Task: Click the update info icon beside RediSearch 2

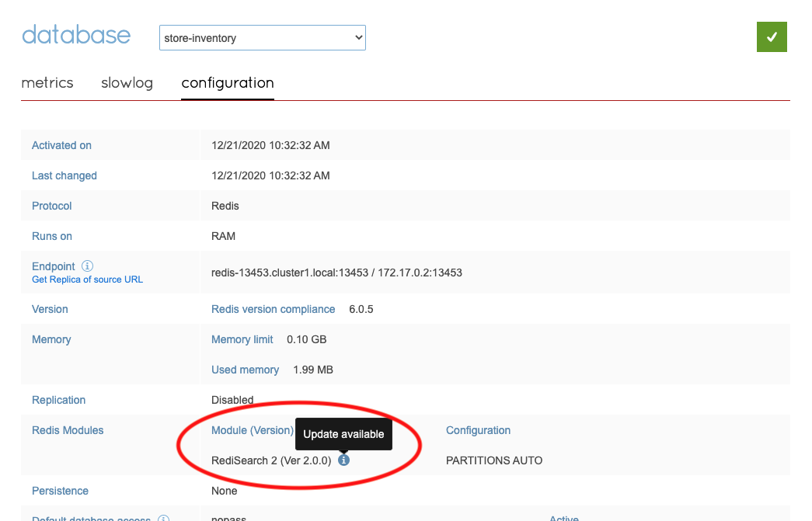Action: click(x=344, y=460)
